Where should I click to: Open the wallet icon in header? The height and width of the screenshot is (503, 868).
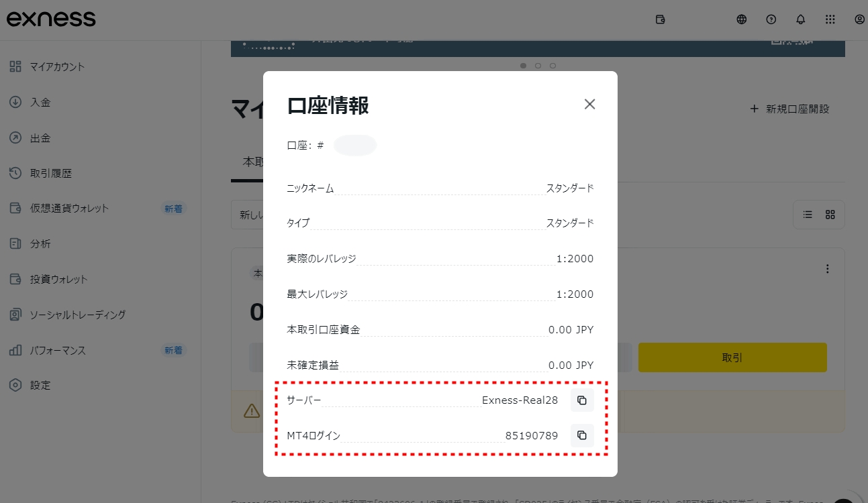[x=660, y=19]
